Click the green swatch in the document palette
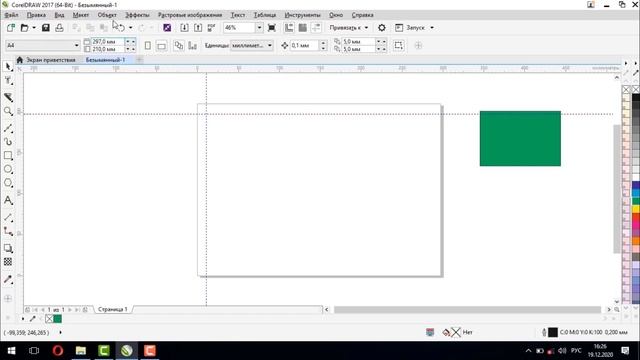Screen dimensions: 640x360 pyautogui.click(x=58, y=319)
